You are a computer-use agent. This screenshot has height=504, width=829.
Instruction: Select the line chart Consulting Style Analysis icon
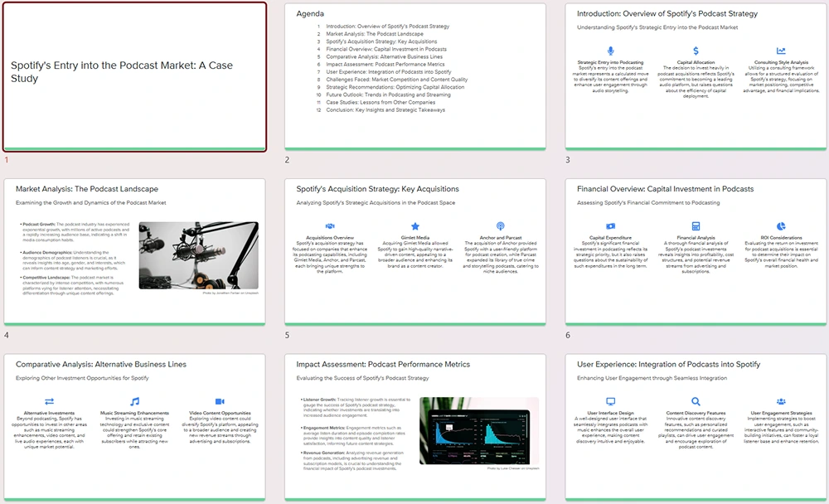coord(780,51)
